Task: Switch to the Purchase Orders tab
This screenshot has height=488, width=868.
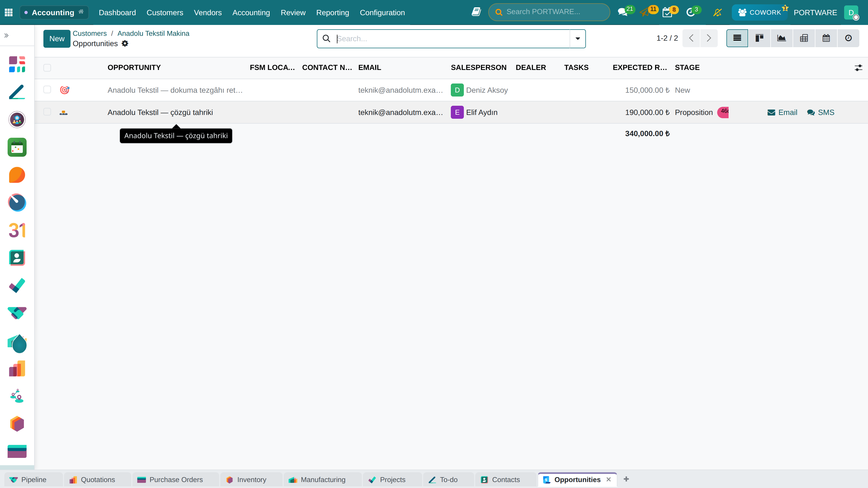Action: [x=175, y=480]
